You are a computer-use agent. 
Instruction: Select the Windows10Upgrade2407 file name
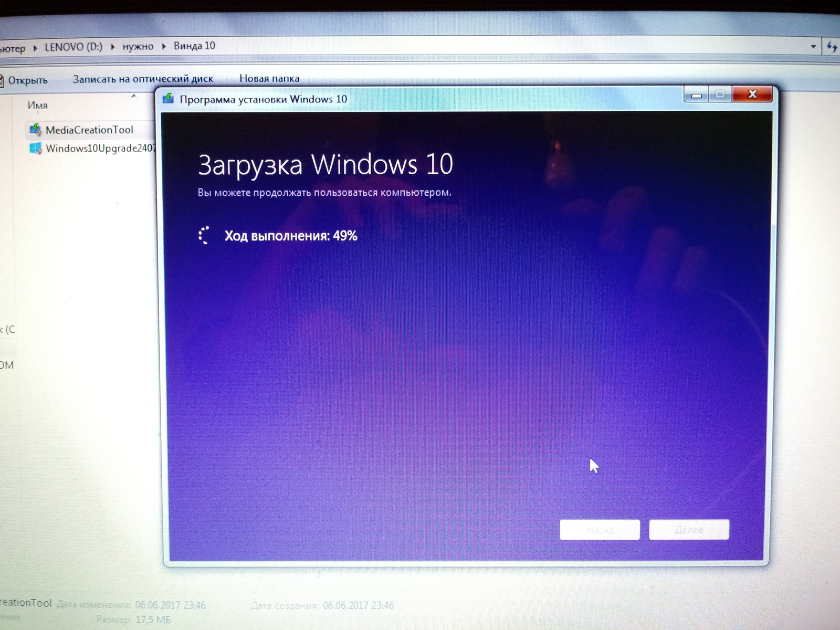(101, 148)
